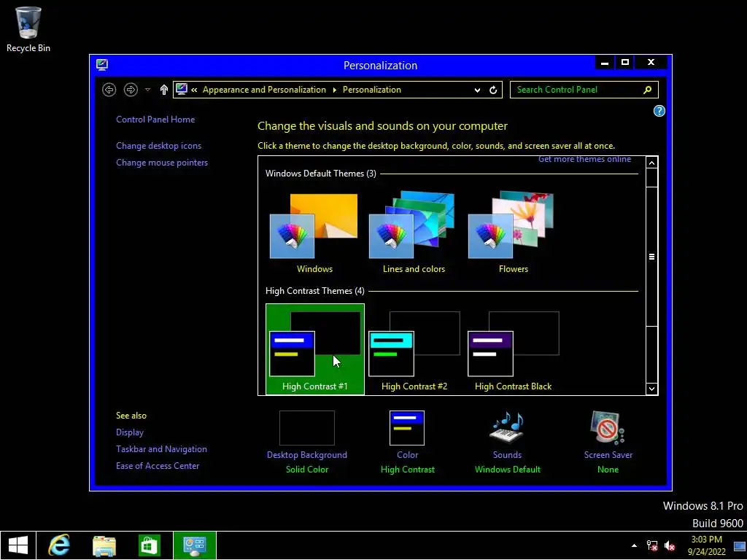This screenshot has height=560, width=747.
Task: Expand the breadcrumb arrow after Appearance and Personalization
Action: pos(334,90)
